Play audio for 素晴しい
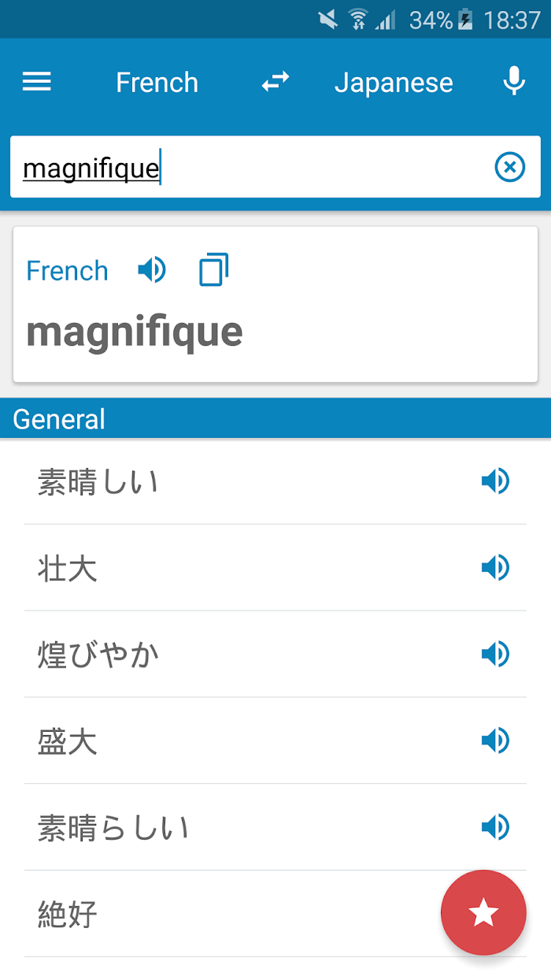The height and width of the screenshot is (980, 551). point(495,481)
